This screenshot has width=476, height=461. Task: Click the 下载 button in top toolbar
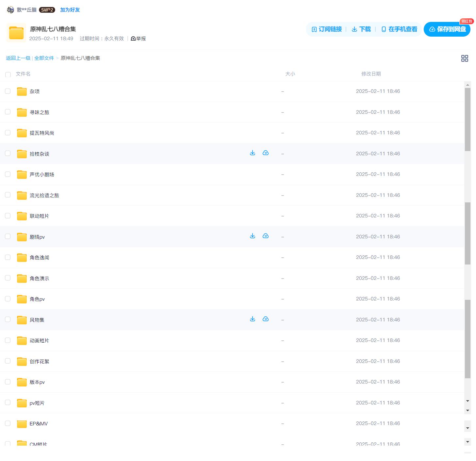pos(361,29)
